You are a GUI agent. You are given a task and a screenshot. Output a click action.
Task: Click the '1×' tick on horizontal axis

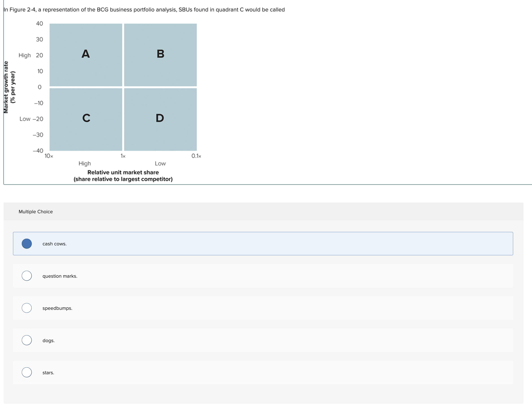123,156
